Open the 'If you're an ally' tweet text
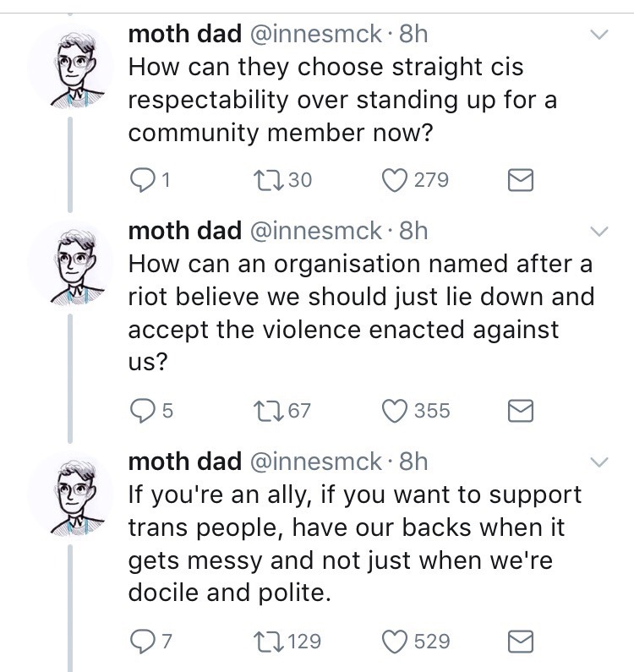Image resolution: width=634 pixels, height=672 pixels. point(355,541)
